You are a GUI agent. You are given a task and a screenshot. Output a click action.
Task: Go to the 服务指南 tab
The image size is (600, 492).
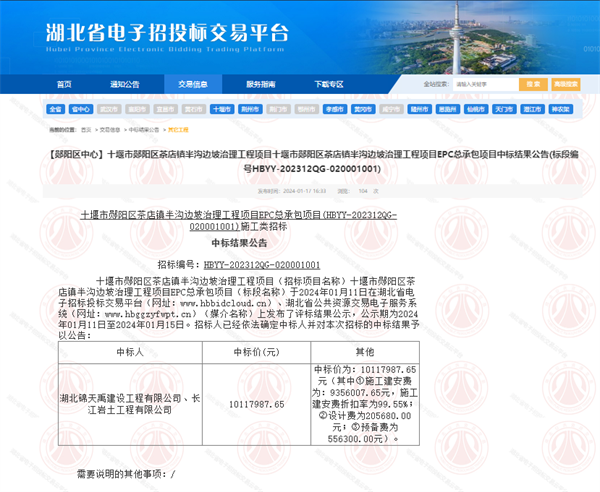pyautogui.click(x=261, y=85)
